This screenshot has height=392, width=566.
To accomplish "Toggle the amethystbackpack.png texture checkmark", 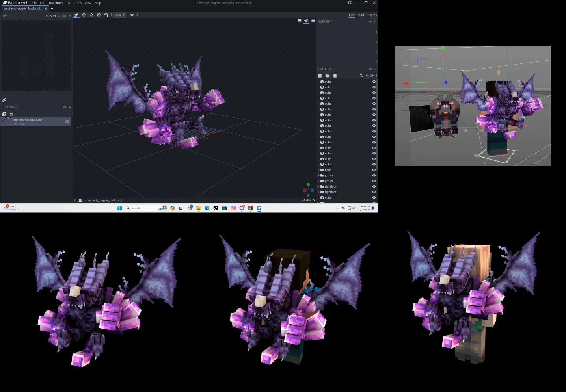I will pyautogui.click(x=67, y=121).
